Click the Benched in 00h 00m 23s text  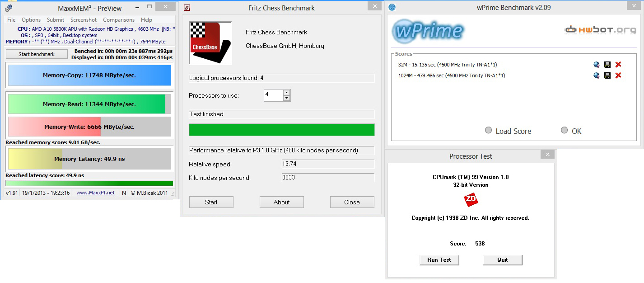123,51
